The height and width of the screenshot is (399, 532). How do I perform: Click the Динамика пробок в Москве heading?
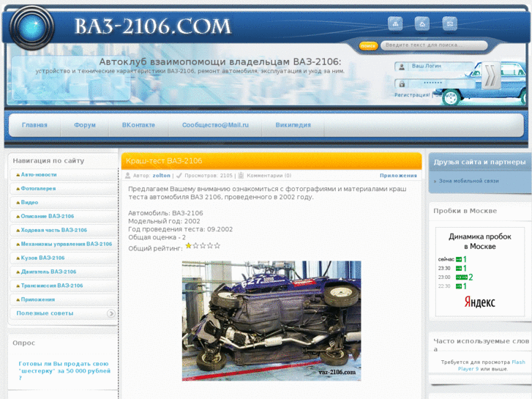[480, 242]
